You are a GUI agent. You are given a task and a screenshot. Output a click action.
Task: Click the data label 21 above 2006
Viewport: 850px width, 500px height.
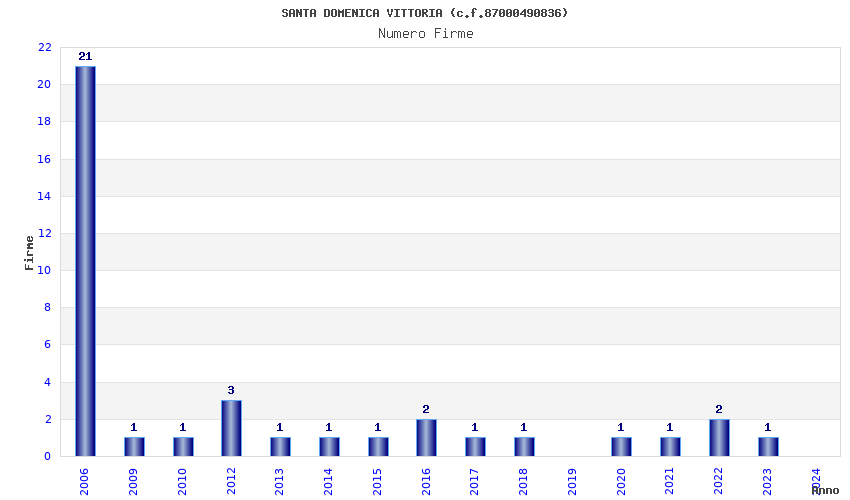coord(85,56)
